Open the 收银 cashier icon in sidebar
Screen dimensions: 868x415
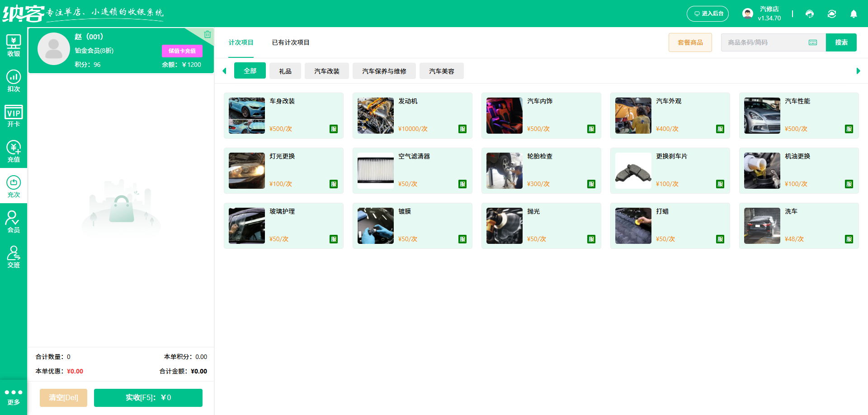14,46
